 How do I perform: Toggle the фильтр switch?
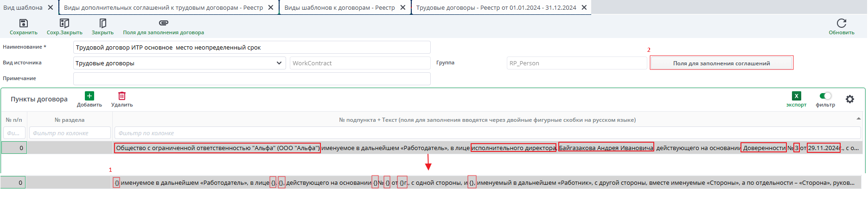pyautogui.click(x=825, y=96)
